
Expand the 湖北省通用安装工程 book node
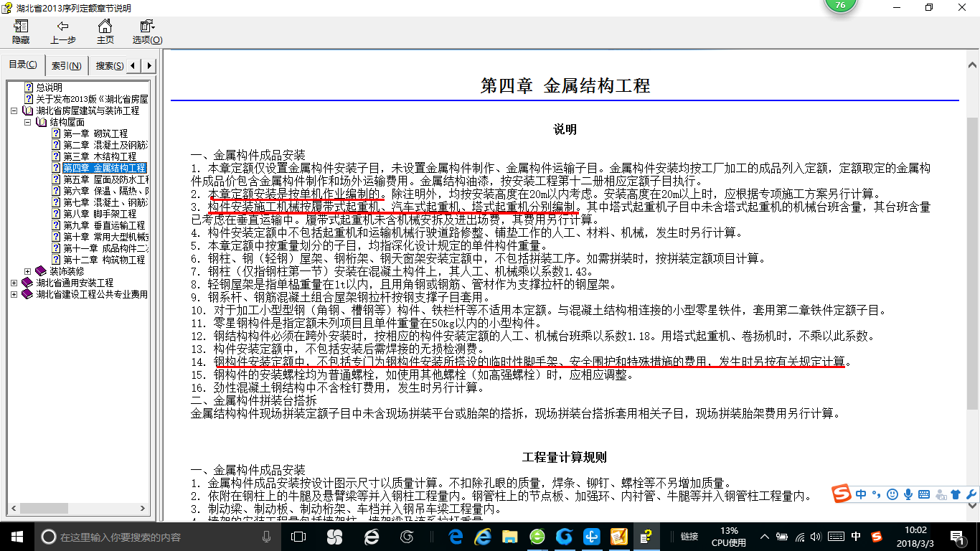(x=14, y=283)
